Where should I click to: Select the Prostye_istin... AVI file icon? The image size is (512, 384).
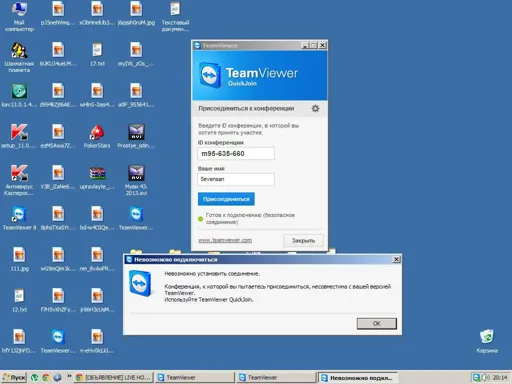(x=136, y=136)
